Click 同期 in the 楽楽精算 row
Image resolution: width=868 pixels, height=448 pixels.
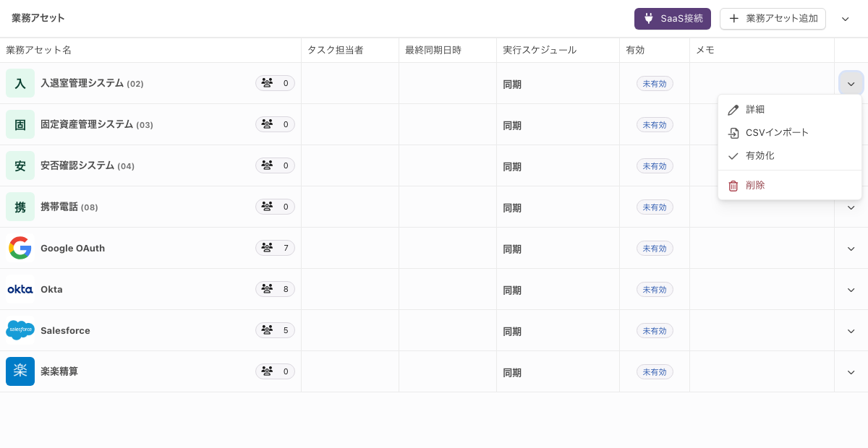[512, 372]
